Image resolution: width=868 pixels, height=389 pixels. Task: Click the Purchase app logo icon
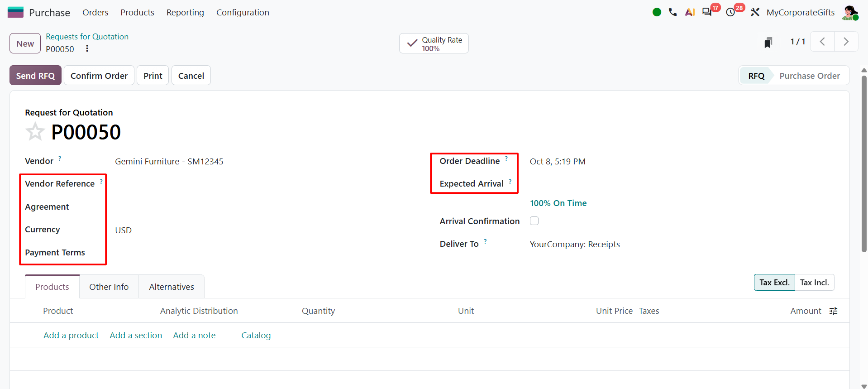15,12
